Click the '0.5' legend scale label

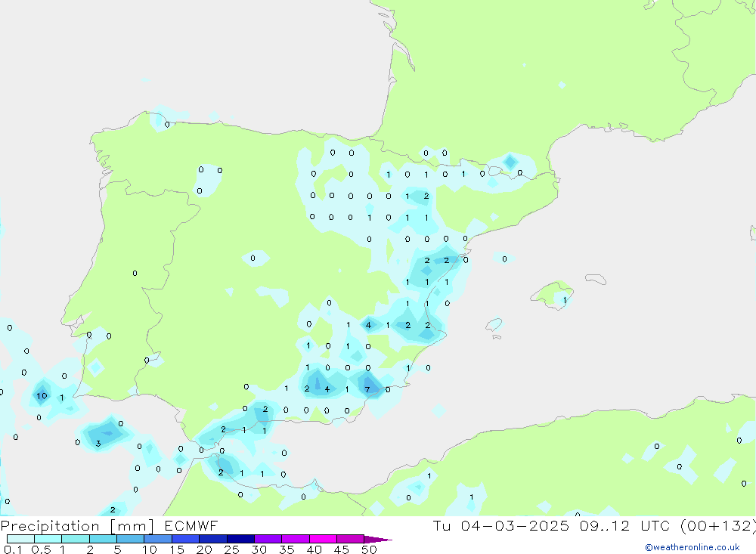coord(41,549)
